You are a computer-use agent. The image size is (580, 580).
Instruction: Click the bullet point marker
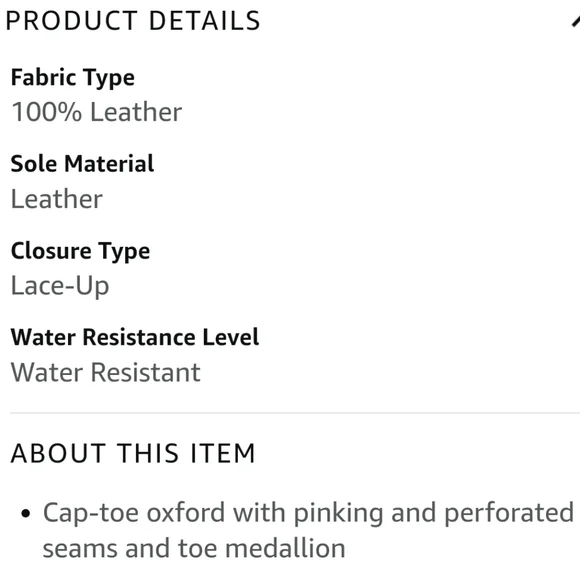click(x=26, y=513)
